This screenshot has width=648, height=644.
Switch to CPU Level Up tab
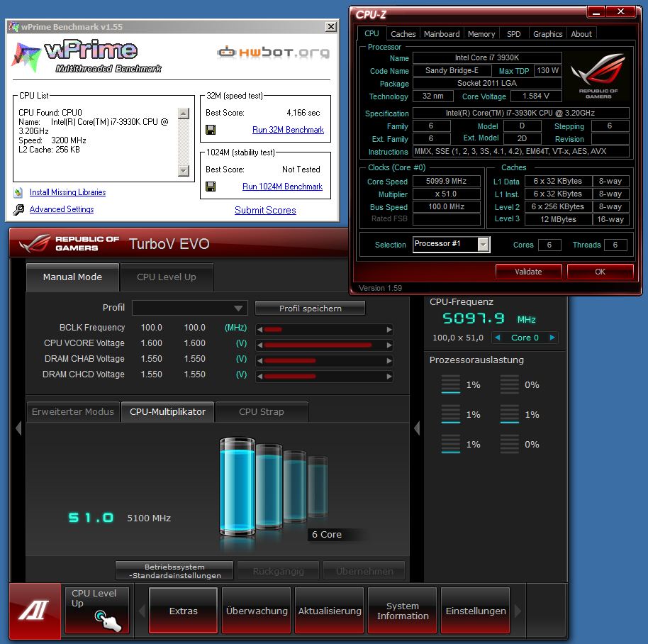[167, 277]
